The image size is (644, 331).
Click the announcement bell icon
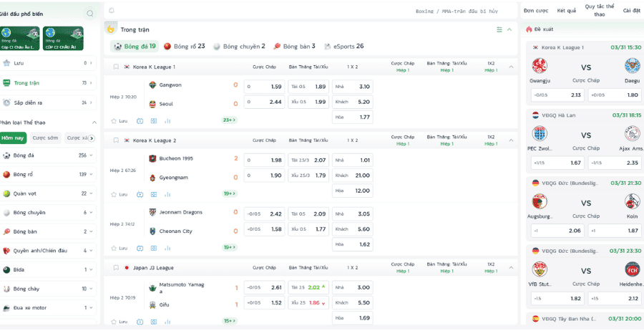point(112,11)
